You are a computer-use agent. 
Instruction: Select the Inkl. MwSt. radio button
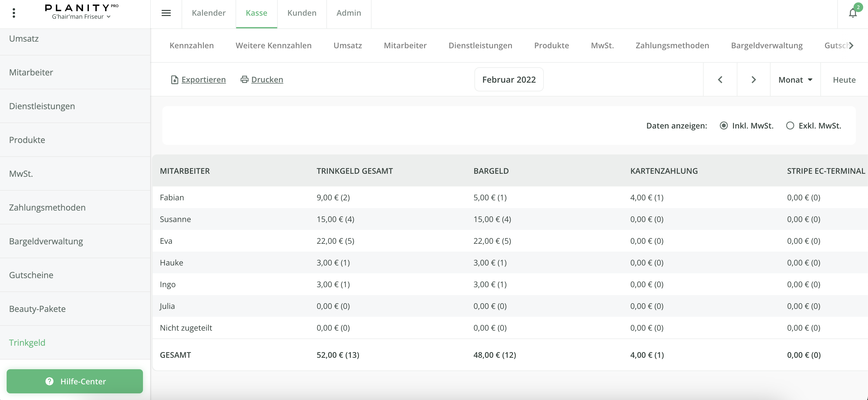click(x=724, y=126)
